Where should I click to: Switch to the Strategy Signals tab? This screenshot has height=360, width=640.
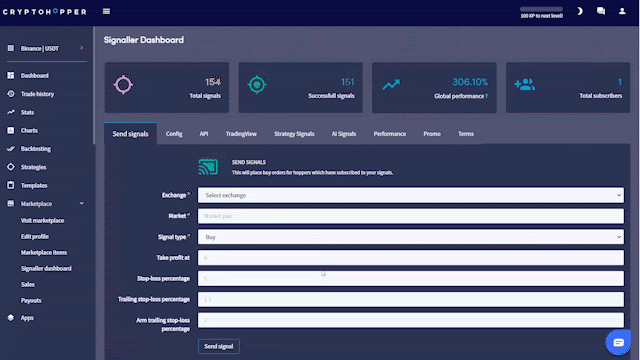[x=294, y=134]
